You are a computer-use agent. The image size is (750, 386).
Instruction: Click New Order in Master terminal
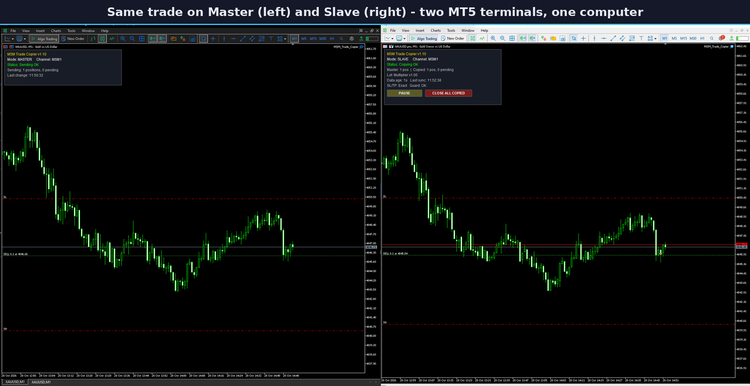74,39
